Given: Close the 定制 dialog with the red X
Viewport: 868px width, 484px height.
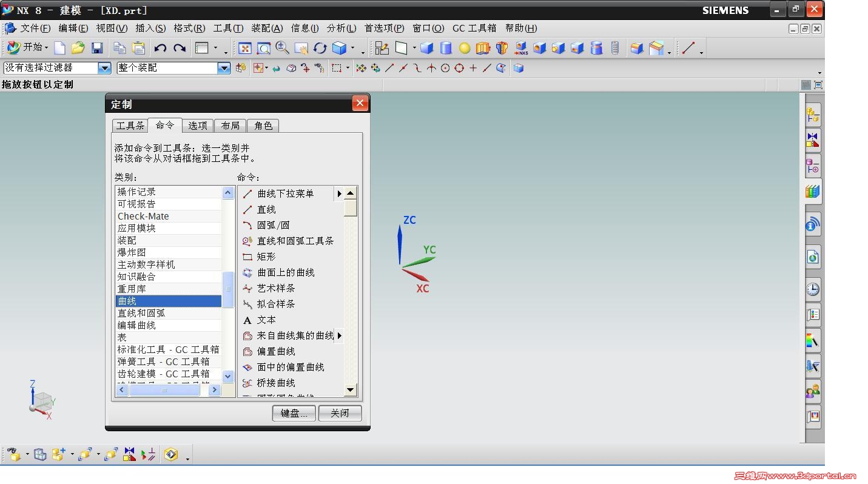Looking at the screenshot, I should click(x=360, y=103).
